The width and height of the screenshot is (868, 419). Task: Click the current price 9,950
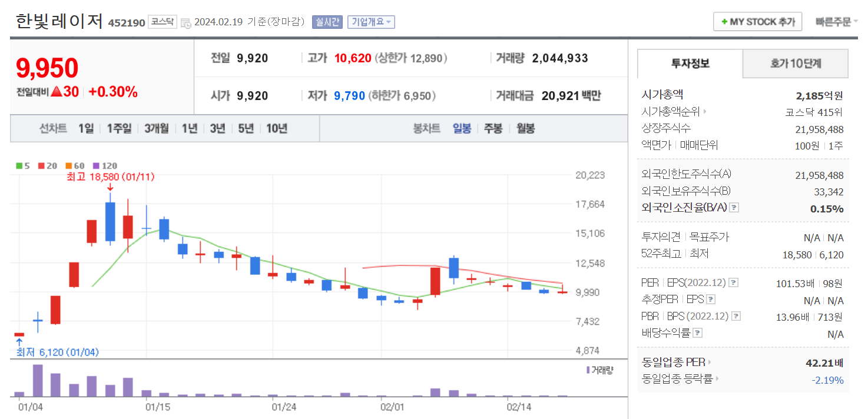[47, 68]
